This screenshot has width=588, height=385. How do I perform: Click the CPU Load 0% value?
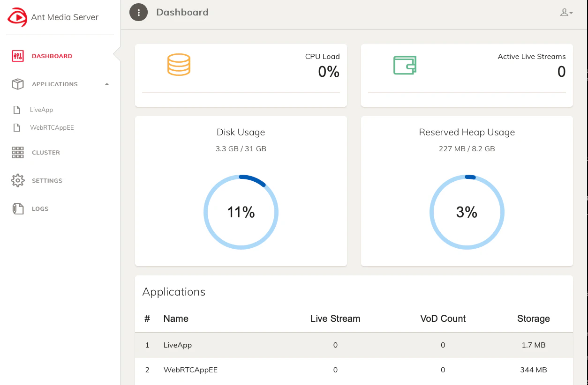(x=329, y=72)
